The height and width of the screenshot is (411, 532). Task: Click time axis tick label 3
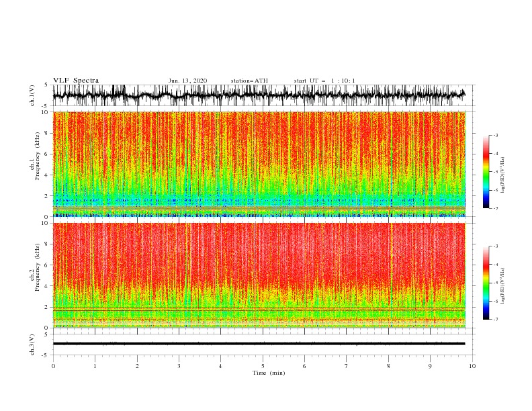(x=179, y=366)
